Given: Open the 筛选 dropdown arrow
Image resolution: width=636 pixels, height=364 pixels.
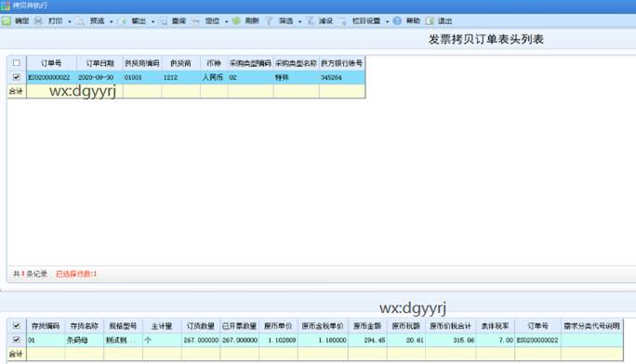Looking at the screenshot, I should [x=299, y=21].
